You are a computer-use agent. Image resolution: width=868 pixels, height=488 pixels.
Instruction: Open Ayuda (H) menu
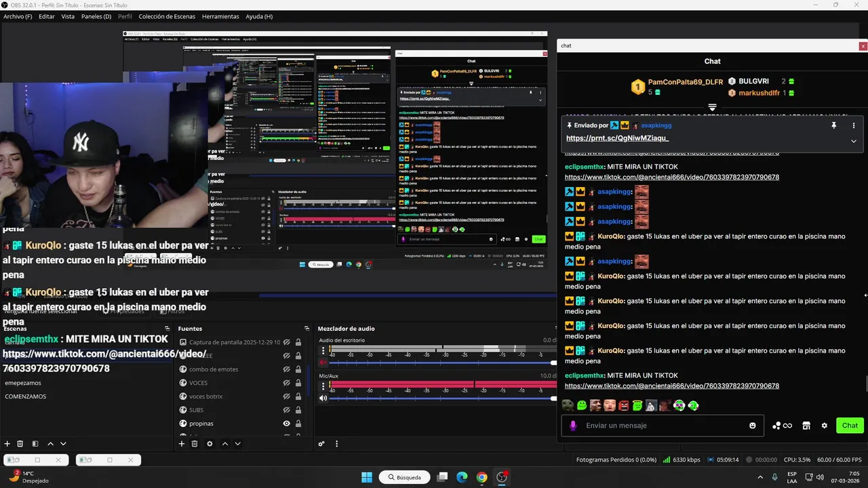(259, 16)
